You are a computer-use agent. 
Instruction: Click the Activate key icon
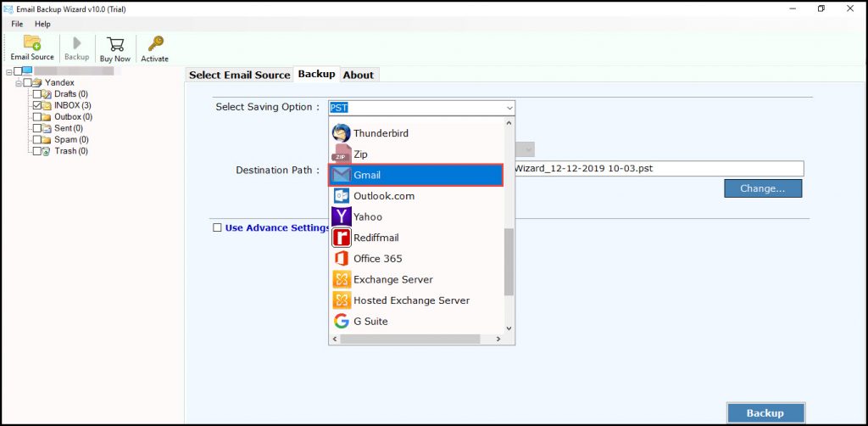click(154, 48)
